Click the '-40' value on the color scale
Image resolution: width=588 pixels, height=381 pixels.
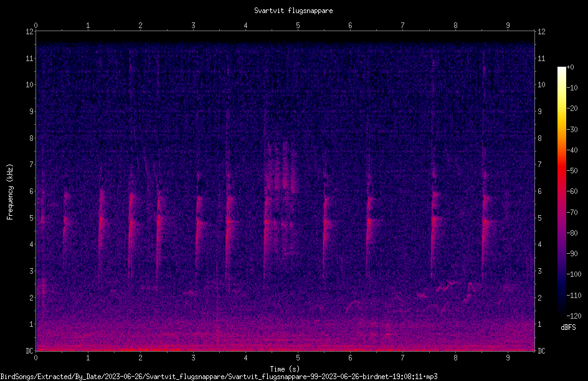[572, 150]
